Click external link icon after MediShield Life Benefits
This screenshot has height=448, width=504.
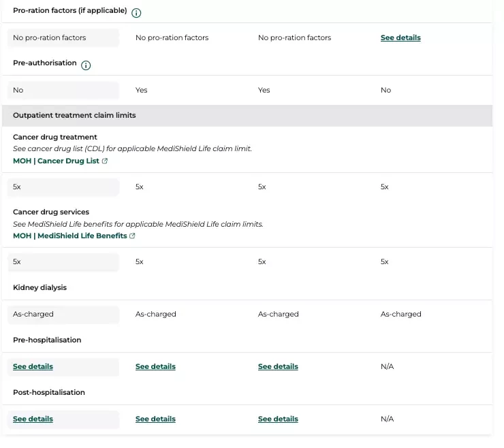[132, 236]
